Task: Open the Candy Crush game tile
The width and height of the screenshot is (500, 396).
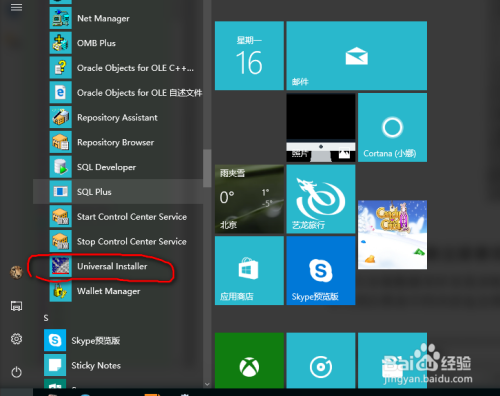Action: (392, 235)
